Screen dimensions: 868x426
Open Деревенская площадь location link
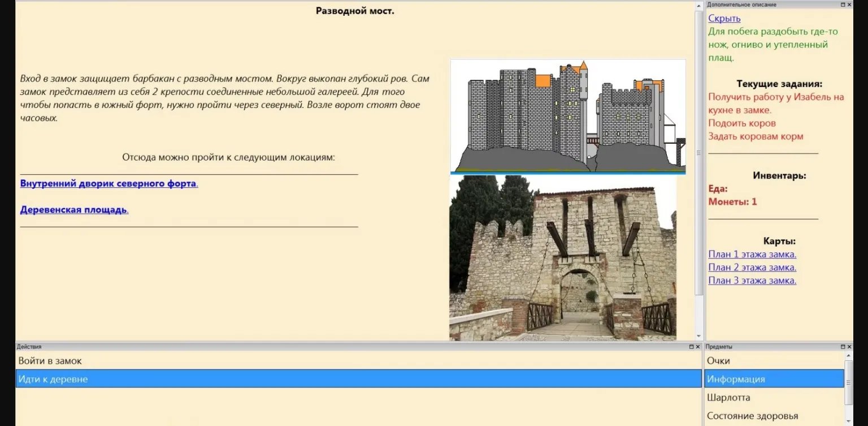pyautogui.click(x=74, y=210)
